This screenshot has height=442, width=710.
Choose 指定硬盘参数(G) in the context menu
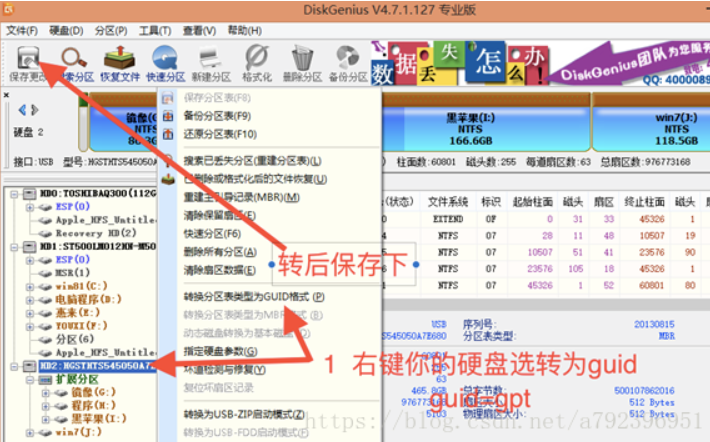coord(220,351)
